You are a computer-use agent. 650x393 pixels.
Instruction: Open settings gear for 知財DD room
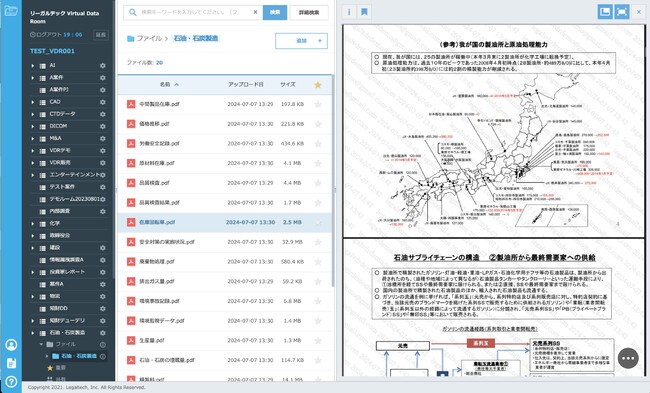click(102, 309)
